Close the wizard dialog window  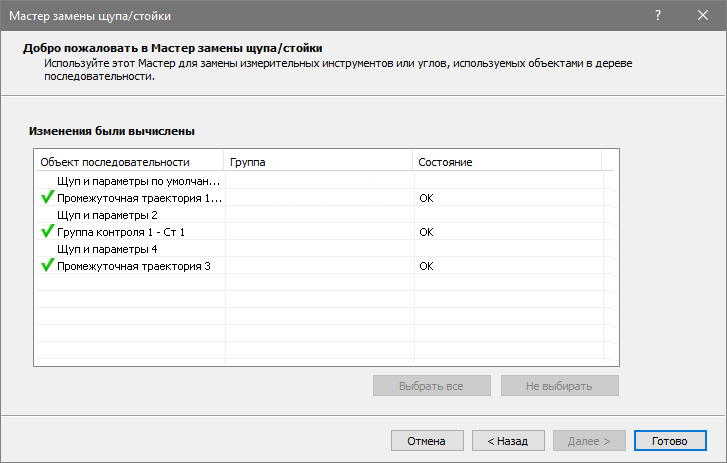tap(704, 16)
